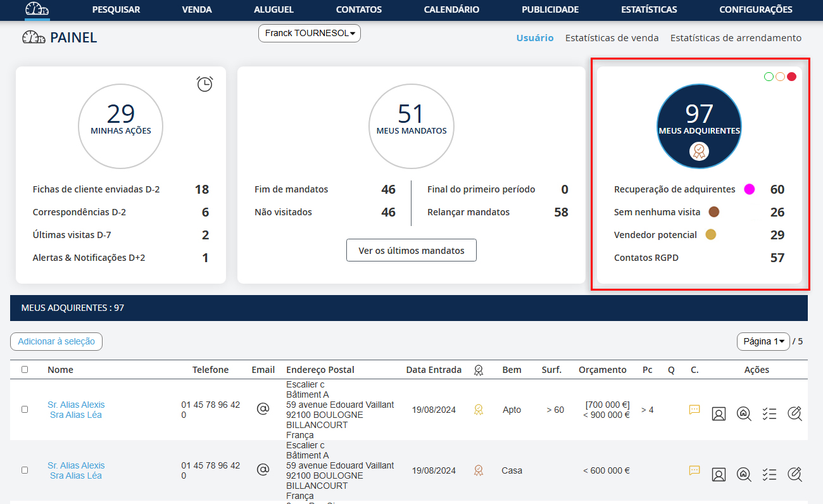The image size is (823, 504).
Task: Open the CALENDÁRIO menu
Action: point(451,9)
